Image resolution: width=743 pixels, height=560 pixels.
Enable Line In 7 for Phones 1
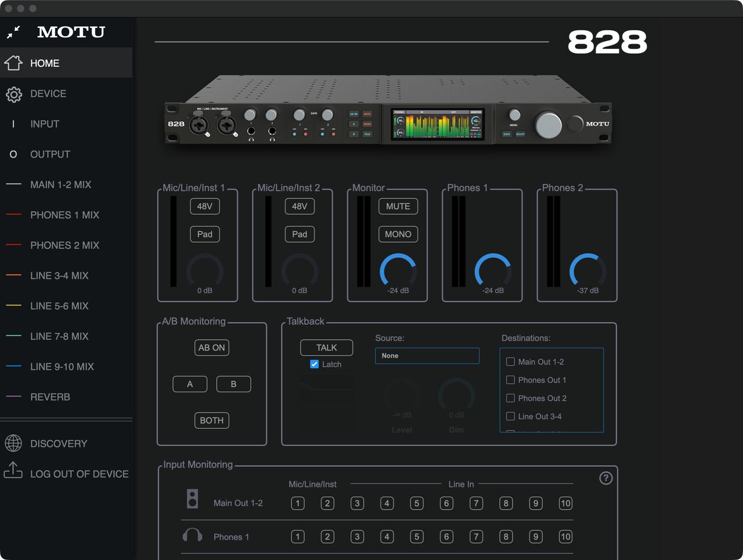tap(477, 537)
